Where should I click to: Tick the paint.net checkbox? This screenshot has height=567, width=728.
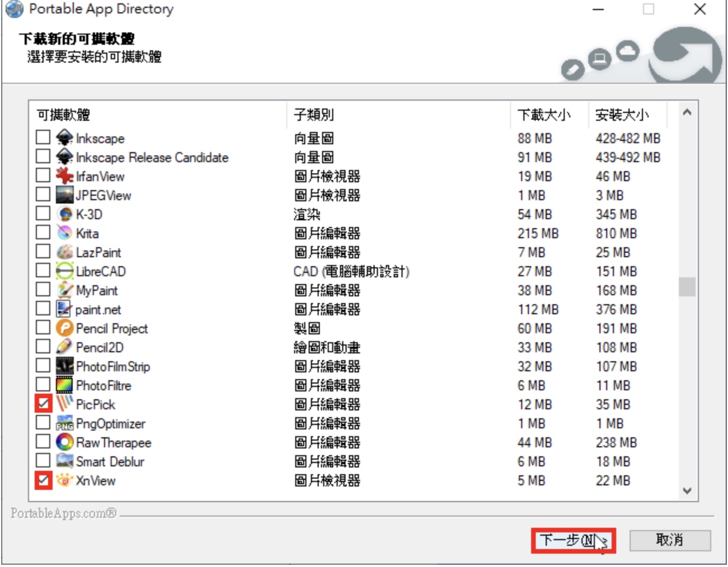[43, 308]
